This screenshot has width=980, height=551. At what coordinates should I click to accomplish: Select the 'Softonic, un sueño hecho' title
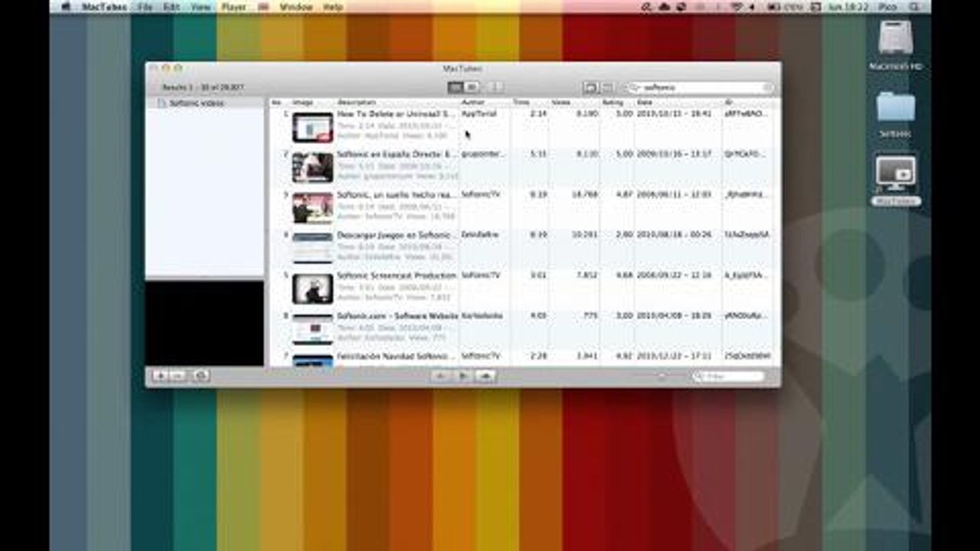pyautogui.click(x=397, y=195)
